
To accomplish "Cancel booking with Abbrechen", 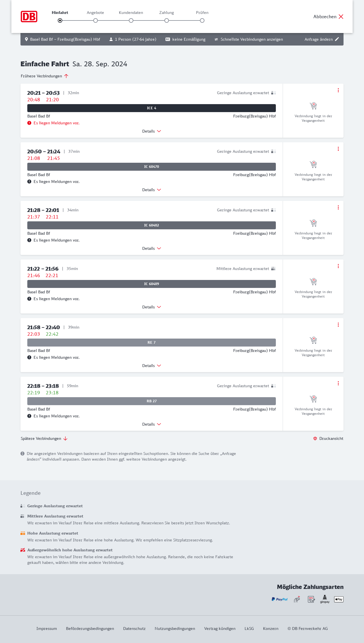I will (328, 17).
